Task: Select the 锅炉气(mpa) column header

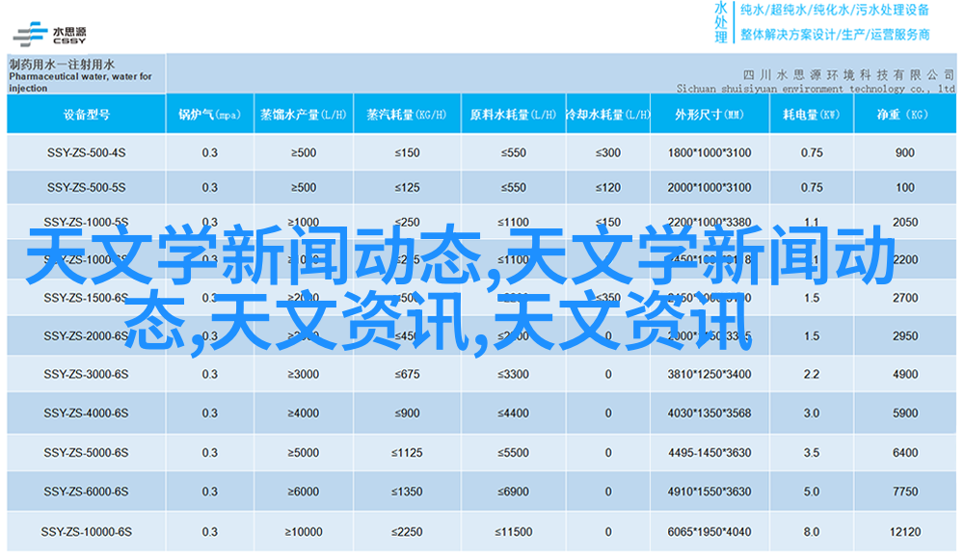Action: point(209,115)
